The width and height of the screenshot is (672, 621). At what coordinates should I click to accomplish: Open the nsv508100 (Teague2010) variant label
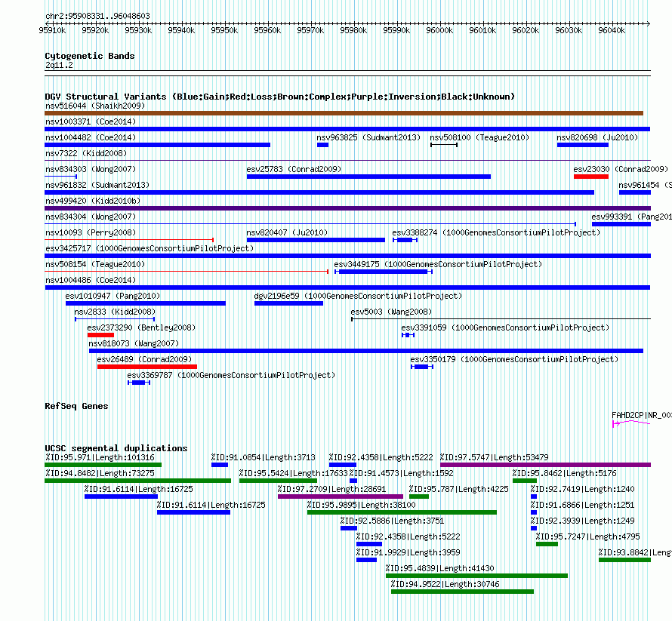[479, 137]
